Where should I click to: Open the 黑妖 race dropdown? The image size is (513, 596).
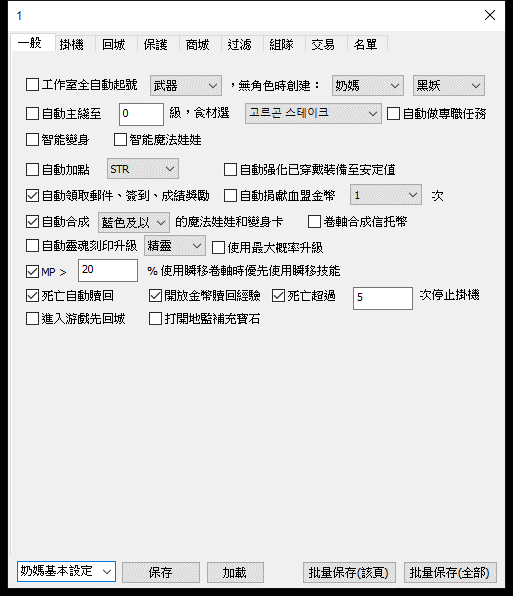click(449, 86)
